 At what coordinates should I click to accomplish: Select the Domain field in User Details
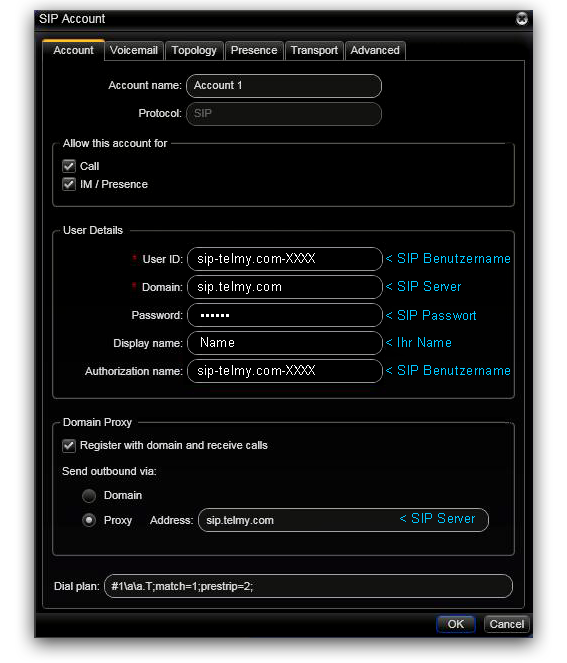(x=285, y=287)
